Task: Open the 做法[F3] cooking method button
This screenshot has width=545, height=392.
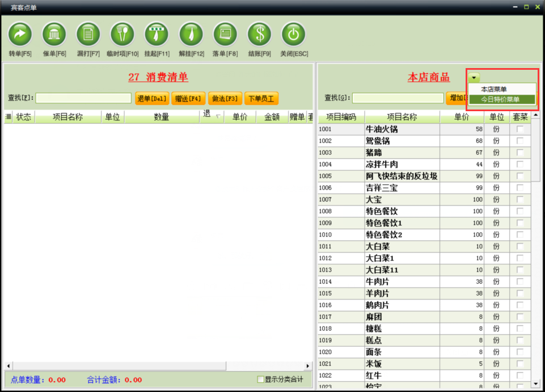Action: (225, 99)
